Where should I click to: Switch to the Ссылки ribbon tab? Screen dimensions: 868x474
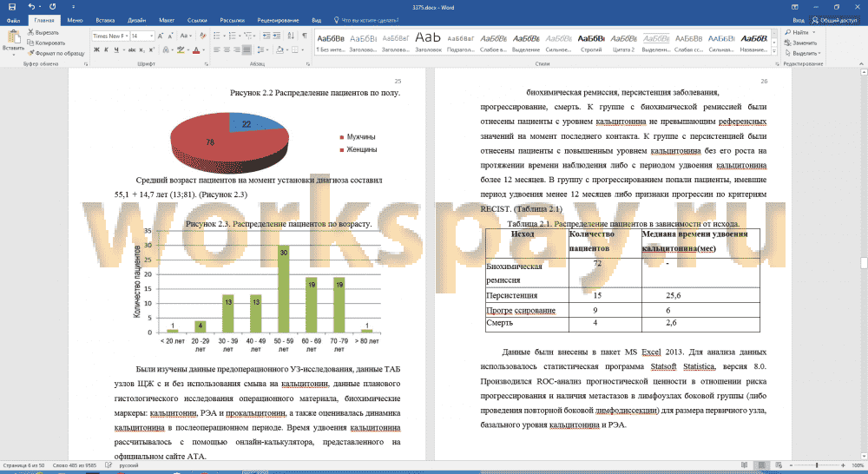click(197, 20)
